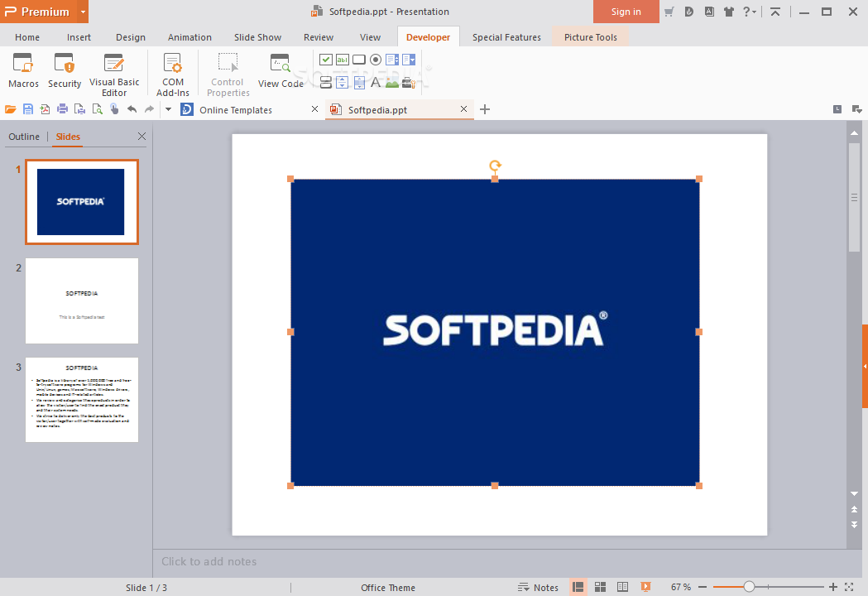Redo the last action
The height and width of the screenshot is (596, 868).
coord(149,109)
